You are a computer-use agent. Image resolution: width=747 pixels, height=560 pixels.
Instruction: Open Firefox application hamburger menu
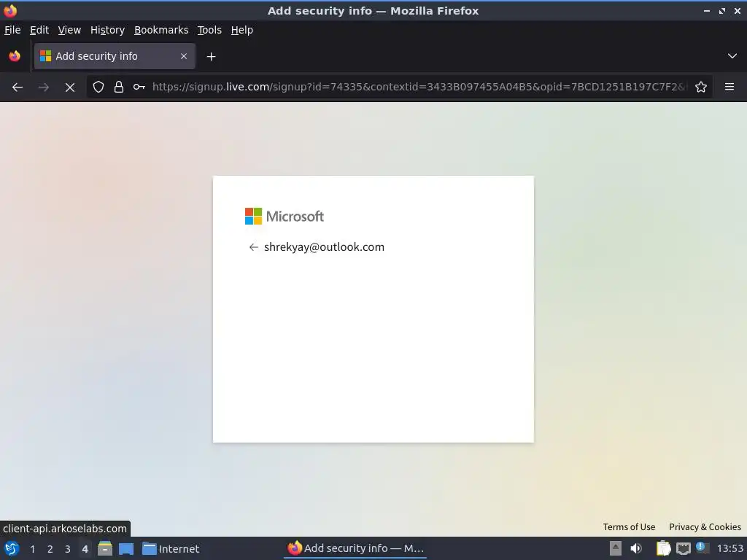tap(729, 87)
